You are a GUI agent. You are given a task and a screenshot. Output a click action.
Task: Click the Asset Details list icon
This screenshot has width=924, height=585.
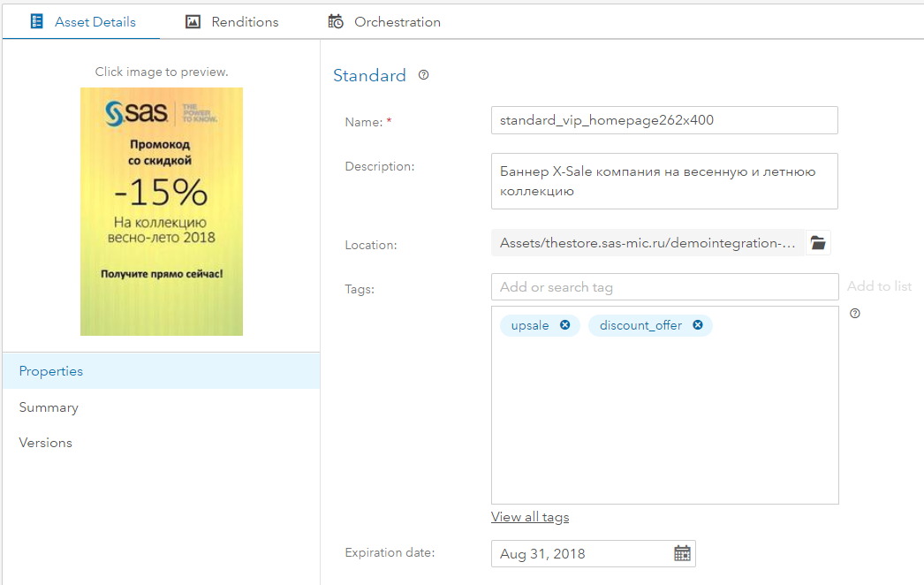pyautogui.click(x=36, y=22)
